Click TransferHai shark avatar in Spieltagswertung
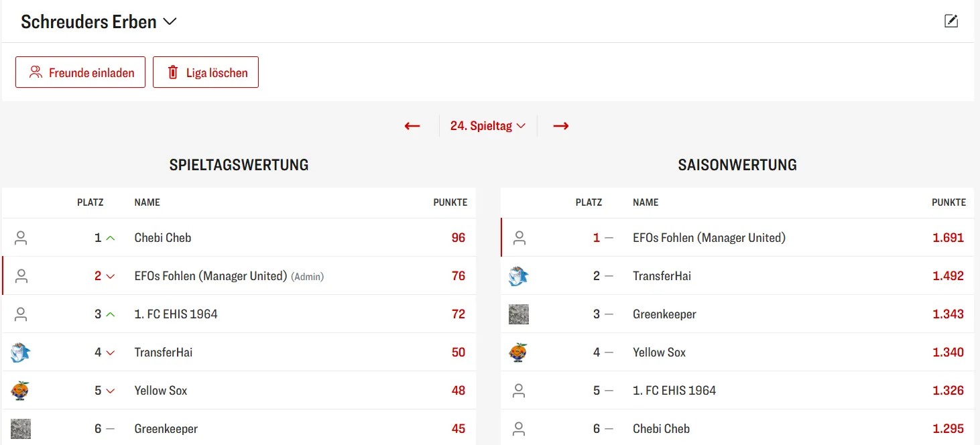This screenshot has height=445, width=980. coord(21,353)
